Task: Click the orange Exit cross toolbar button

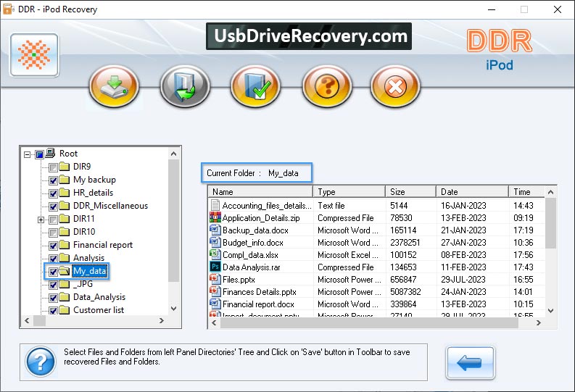Action: pyautogui.click(x=395, y=86)
